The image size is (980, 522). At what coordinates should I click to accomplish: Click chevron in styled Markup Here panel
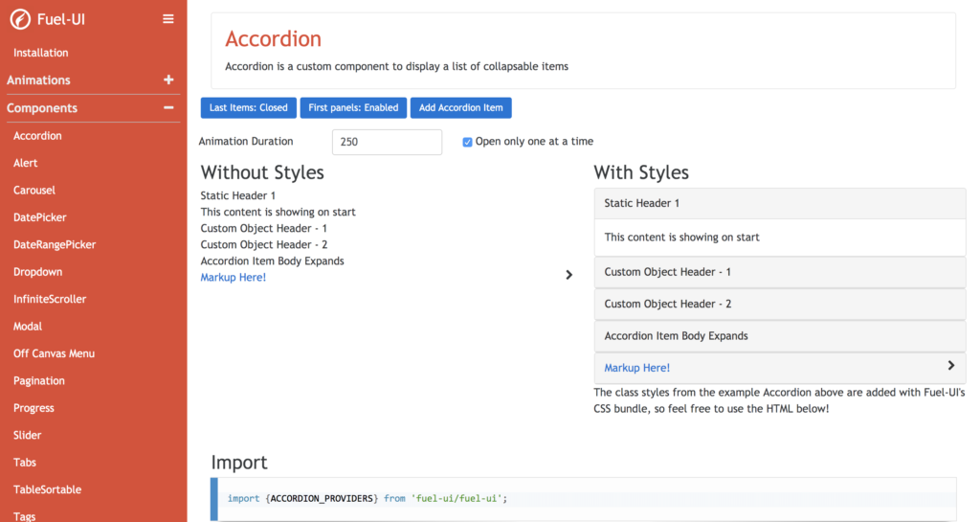click(x=950, y=366)
